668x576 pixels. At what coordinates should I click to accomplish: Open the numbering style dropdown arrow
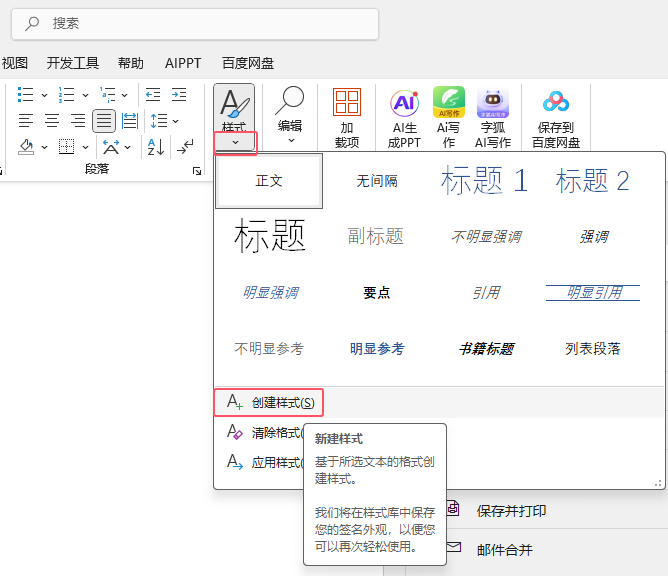(x=85, y=95)
